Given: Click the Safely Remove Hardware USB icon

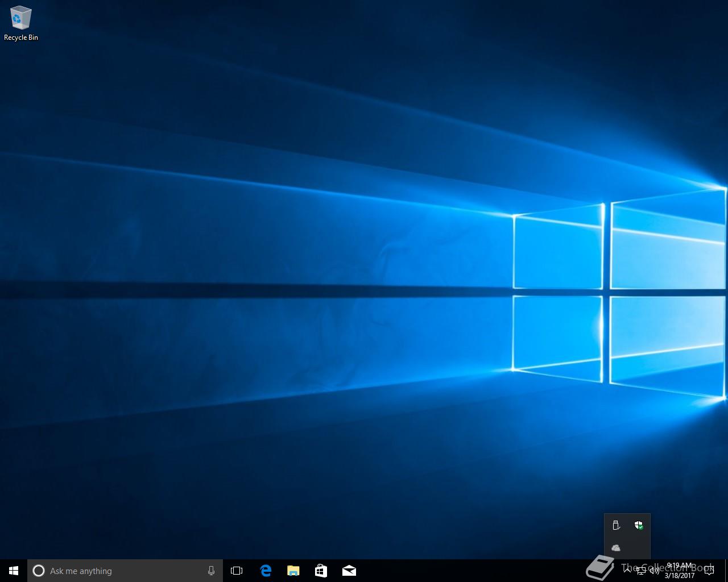Looking at the screenshot, I should (x=616, y=525).
